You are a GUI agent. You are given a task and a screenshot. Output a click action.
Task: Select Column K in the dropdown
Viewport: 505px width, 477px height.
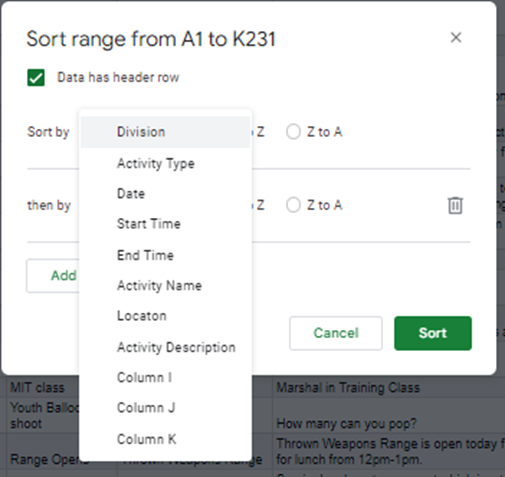(165, 439)
